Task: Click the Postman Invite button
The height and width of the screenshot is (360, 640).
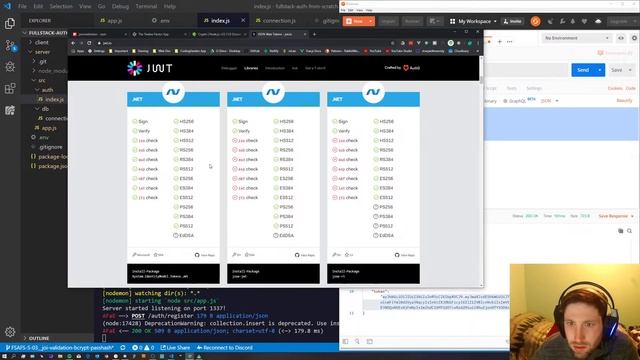Action: click(x=513, y=21)
